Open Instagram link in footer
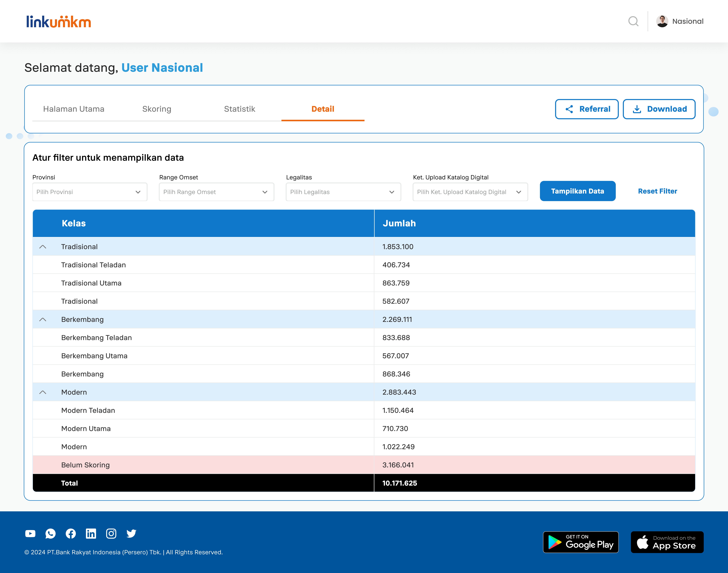The image size is (728, 573). tap(111, 533)
